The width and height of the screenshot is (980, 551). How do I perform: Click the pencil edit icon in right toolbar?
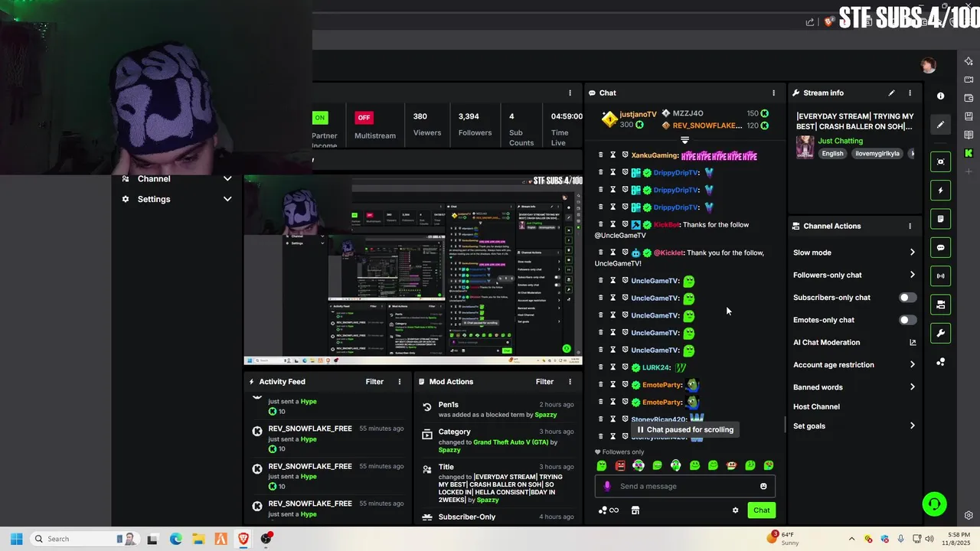click(x=941, y=124)
